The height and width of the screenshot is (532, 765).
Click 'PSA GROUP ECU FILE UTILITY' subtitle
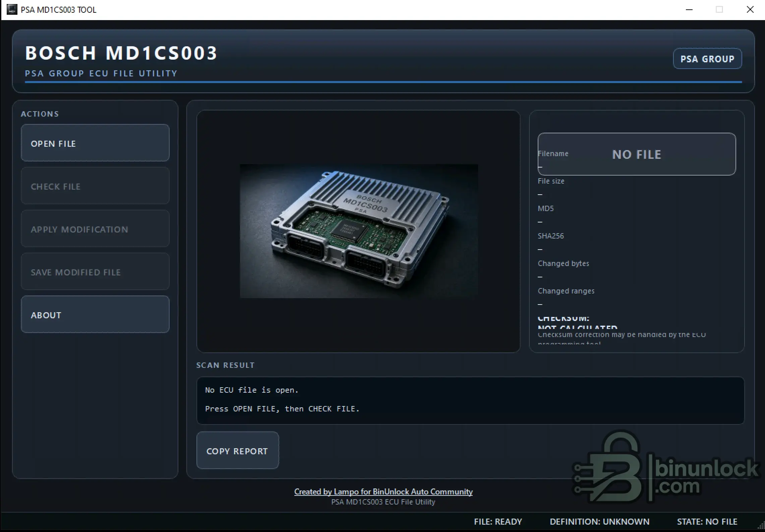pyautogui.click(x=101, y=73)
